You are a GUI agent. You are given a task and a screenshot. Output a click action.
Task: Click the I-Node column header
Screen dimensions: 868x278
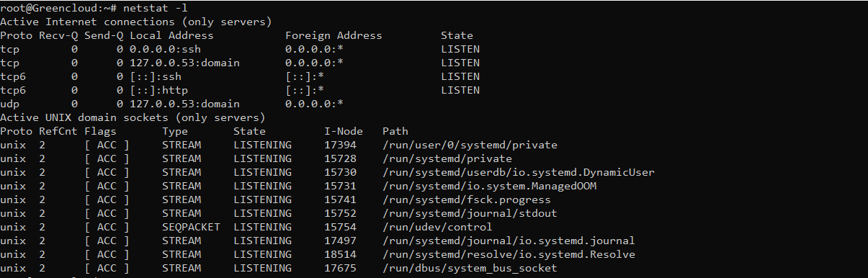coord(344,131)
